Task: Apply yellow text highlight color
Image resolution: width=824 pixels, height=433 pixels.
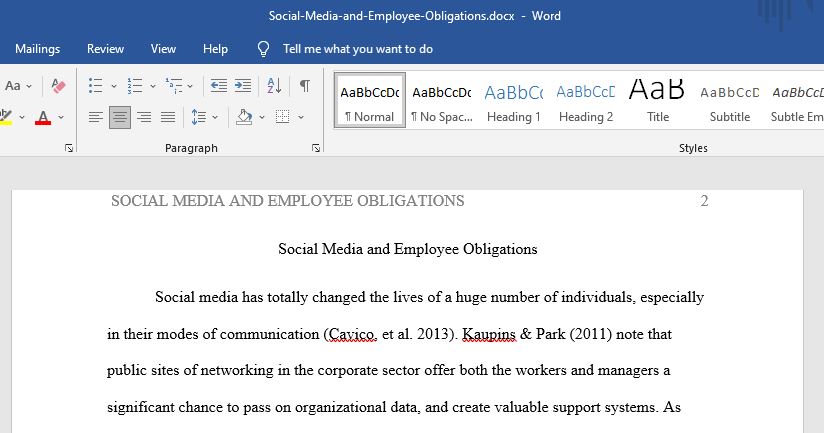Action: pyautogui.click(x=6, y=117)
